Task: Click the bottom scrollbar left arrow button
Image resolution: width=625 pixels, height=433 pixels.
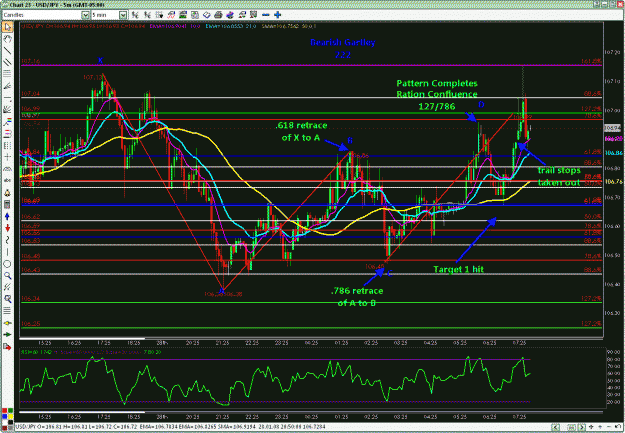Action: click(x=554, y=427)
